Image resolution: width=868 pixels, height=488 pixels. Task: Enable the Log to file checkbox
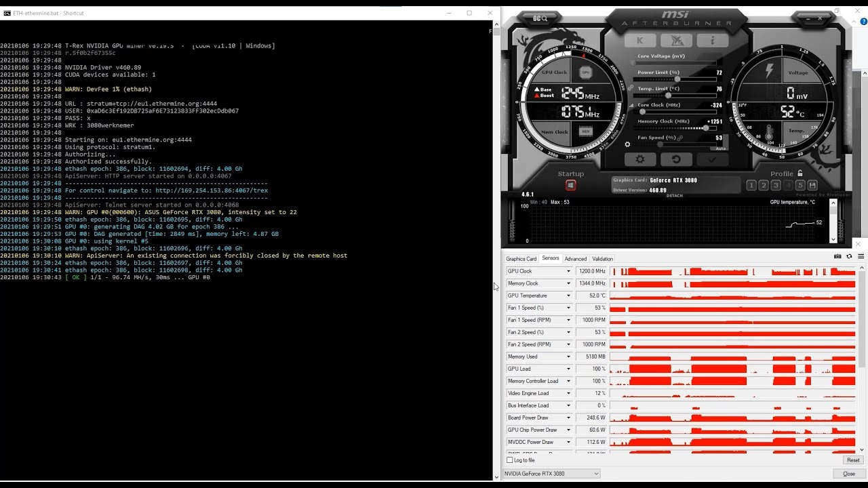pyautogui.click(x=510, y=460)
